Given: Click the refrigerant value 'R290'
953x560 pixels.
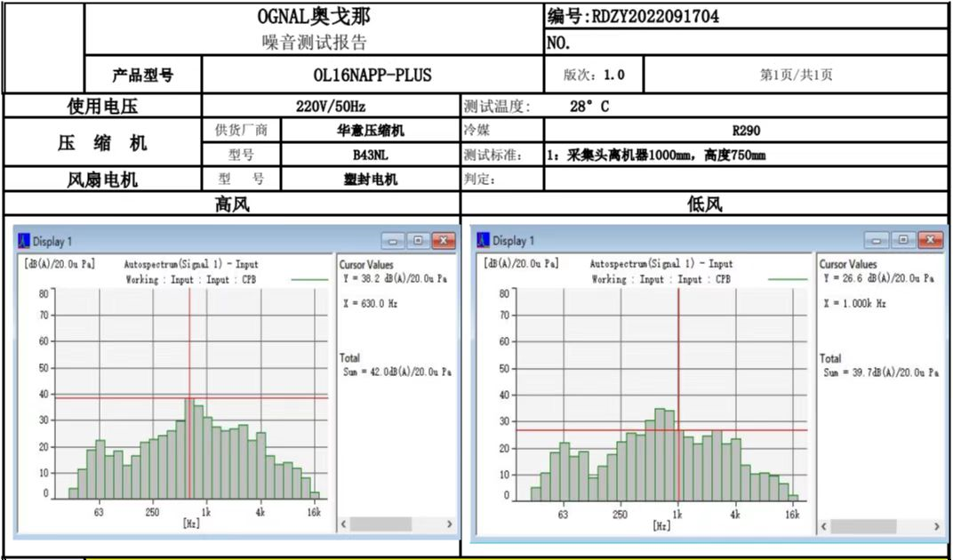Looking at the screenshot, I should click(x=747, y=130).
